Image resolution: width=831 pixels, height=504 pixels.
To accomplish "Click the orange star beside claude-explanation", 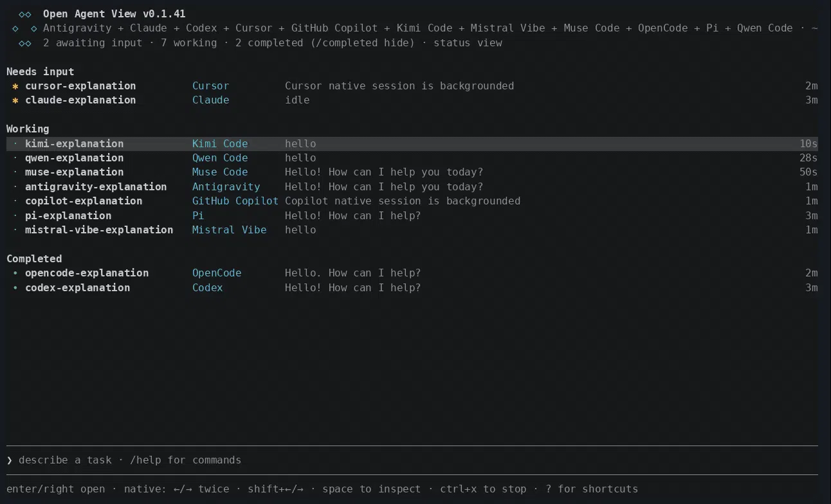I will pyautogui.click(x=15, y=100).
